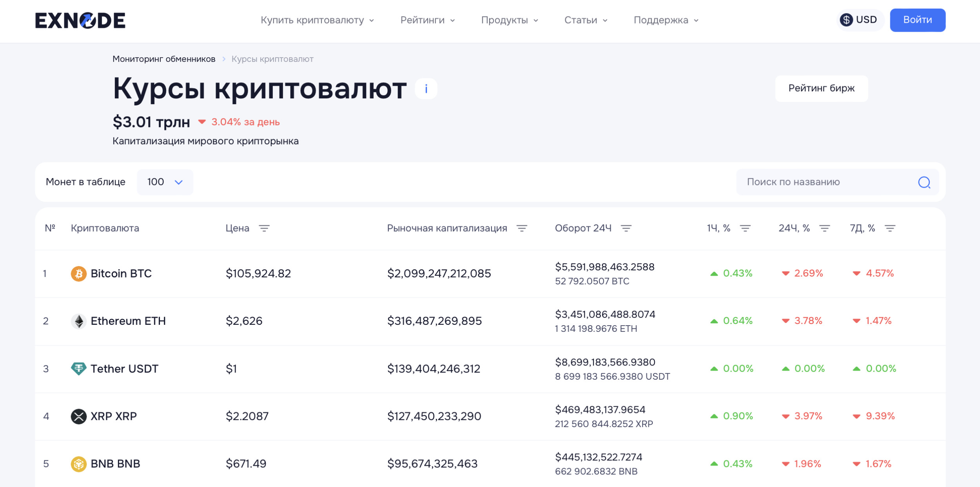
Task: Toggle sorting by market capitalization
Action: click(522, 228)
